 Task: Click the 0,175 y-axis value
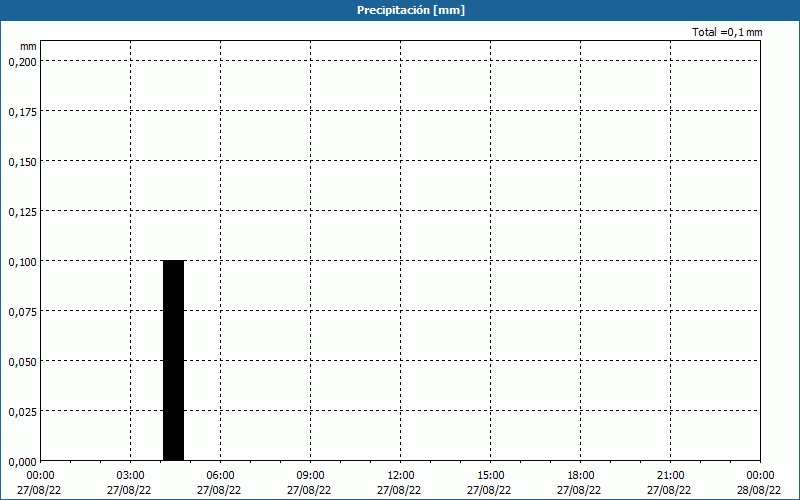pyautogui.click(x=23, y=112)
